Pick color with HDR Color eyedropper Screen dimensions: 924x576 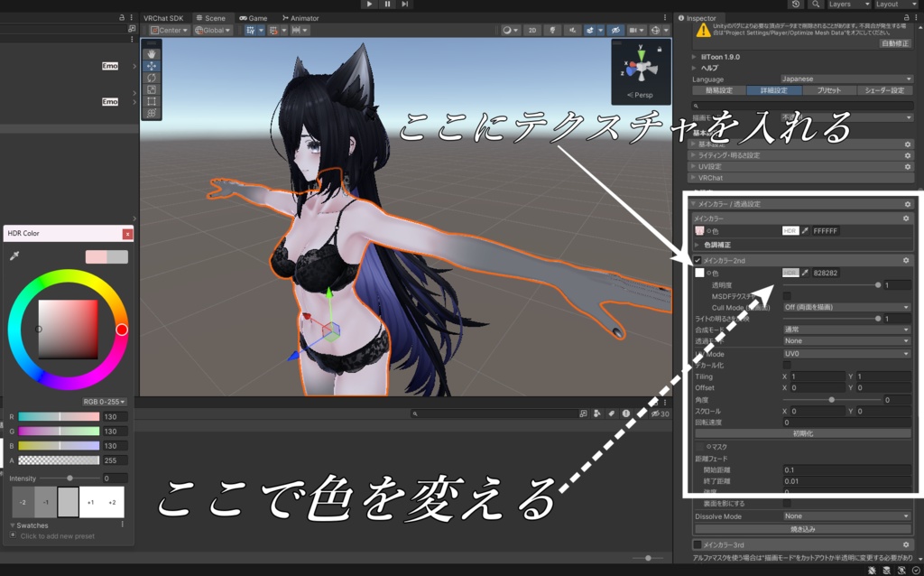14,255
